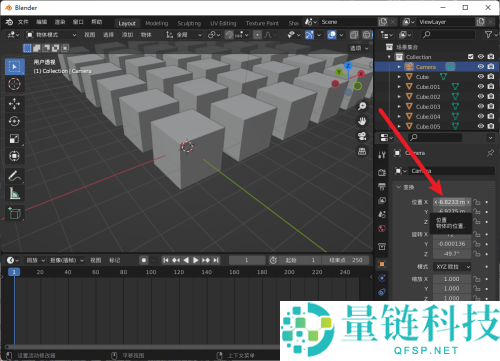Viewport: 500px width, 361px height.
Task: Click the location X value field
Action: point(452,202)
